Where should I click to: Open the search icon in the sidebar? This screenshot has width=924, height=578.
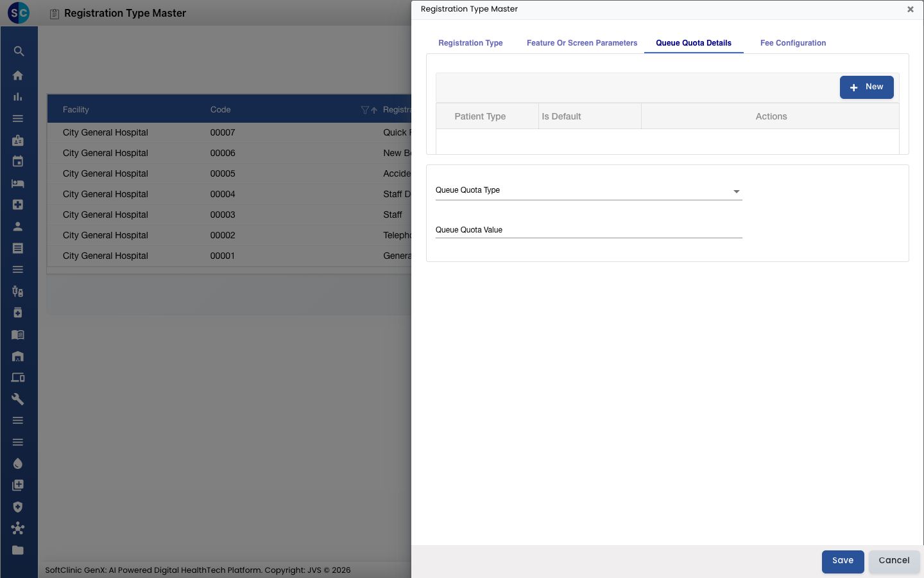click(19, 51)
